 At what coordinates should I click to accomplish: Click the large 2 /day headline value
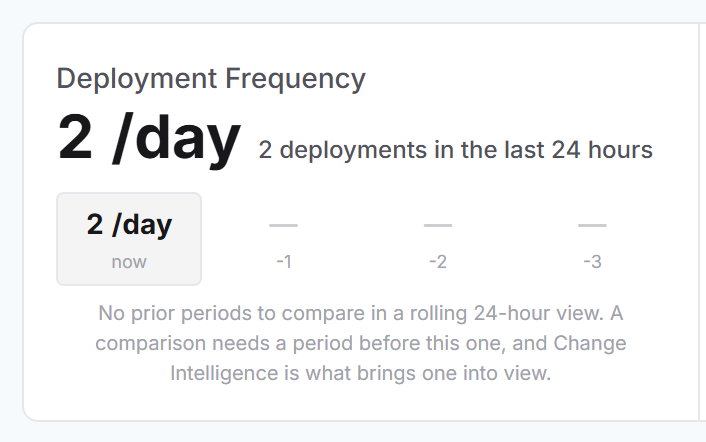click(x=149, y=138)
